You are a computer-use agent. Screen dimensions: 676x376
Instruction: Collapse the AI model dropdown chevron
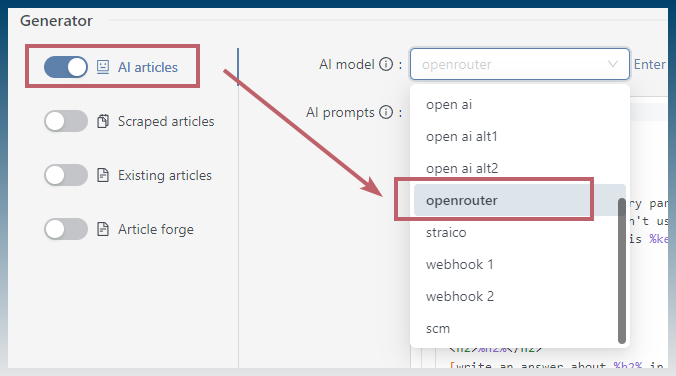pyautogui.click(x=613, y=64)
